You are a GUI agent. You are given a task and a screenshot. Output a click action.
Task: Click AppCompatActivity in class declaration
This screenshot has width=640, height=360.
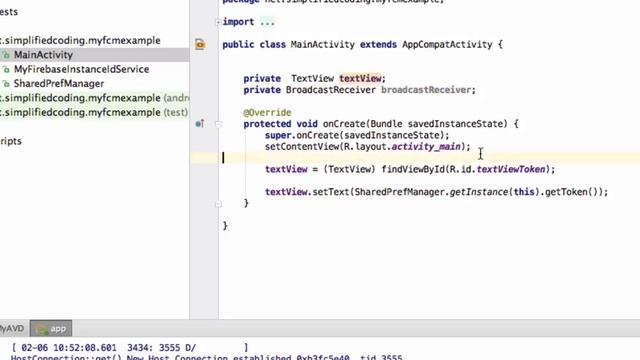(447, 44)
